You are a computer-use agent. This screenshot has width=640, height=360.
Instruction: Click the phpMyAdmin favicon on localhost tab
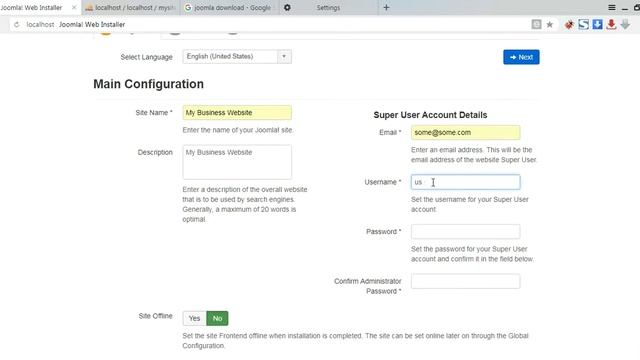tap(89, 7)
